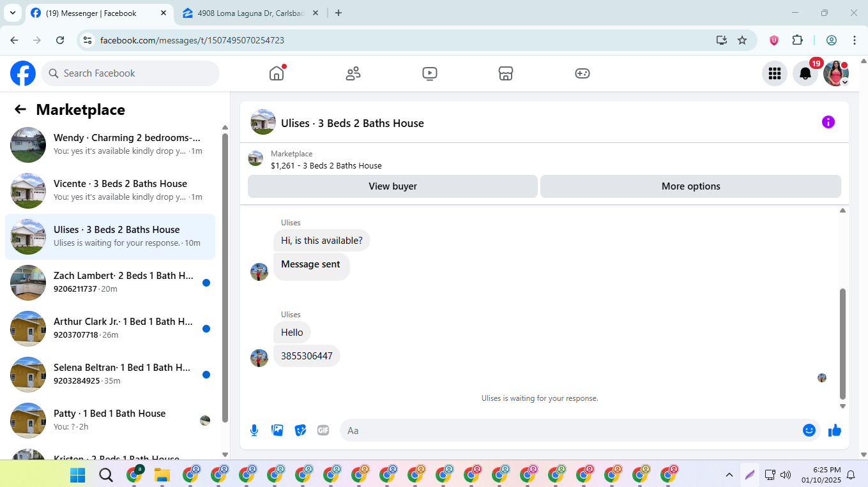Open notifications bell with 19 badge
868x487 pixels.
[805, 73]
